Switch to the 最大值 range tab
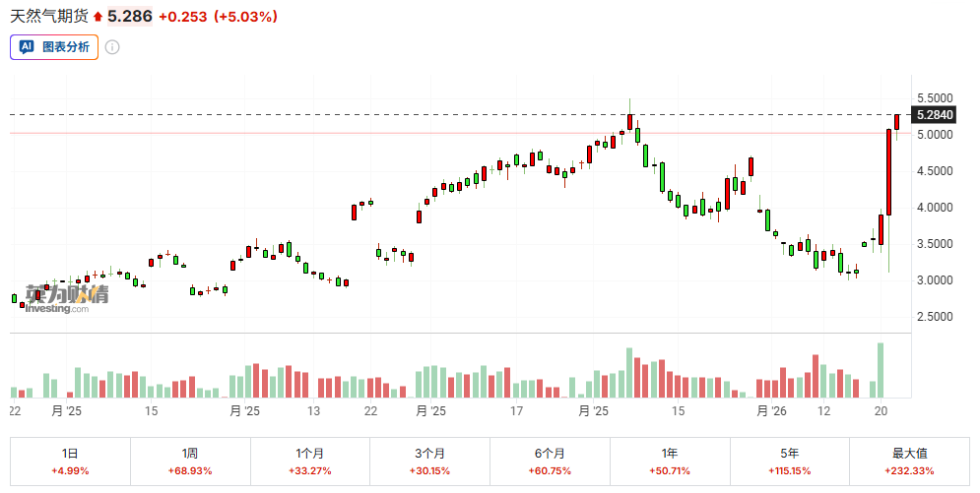Image resolution: width=980 pixels, height=493 pixels. 910,461
